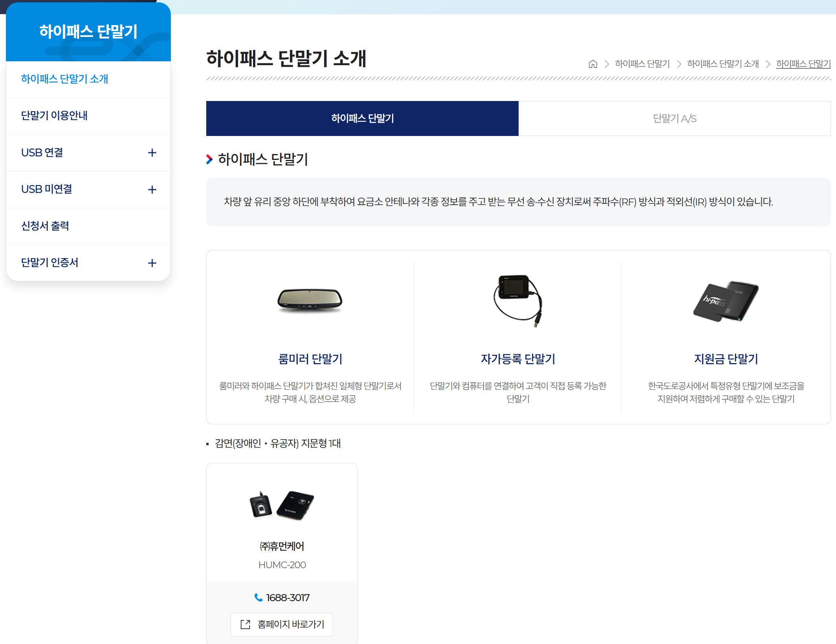Click the home icon in the breadcrumb

point(593,64)
